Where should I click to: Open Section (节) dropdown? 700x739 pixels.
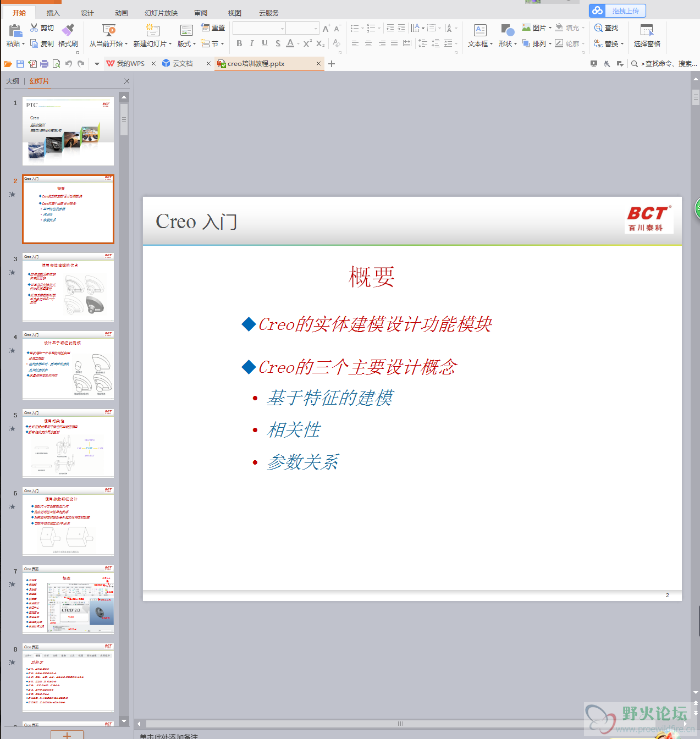[x=212, y=43]
